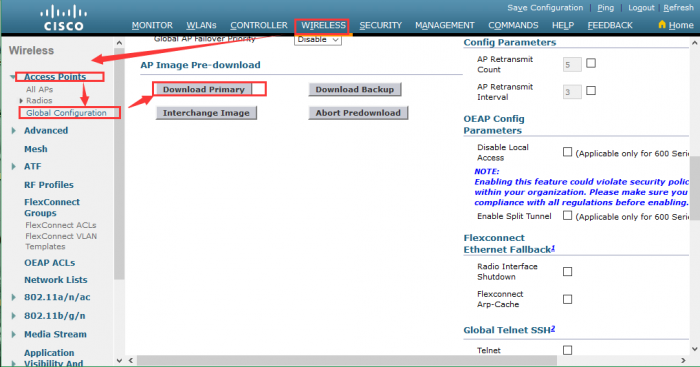Click the sidebar scroll down arrow
This screenshot has width=700, height=367.
point(119,360)
